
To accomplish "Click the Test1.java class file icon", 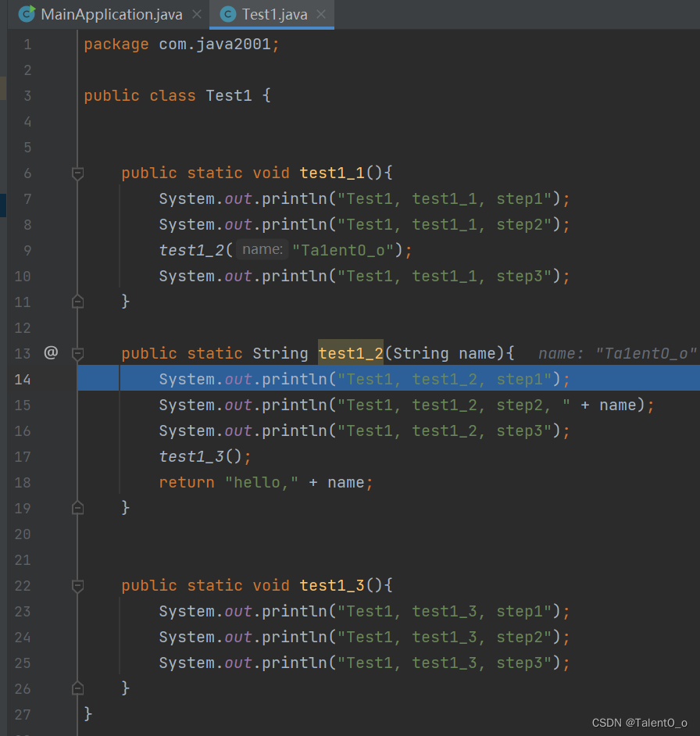I will 228,15.
